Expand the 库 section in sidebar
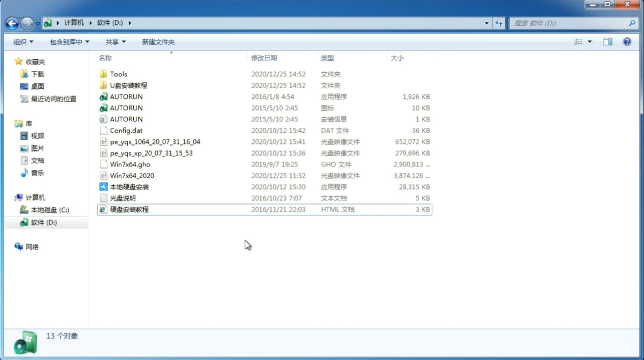 12,123
